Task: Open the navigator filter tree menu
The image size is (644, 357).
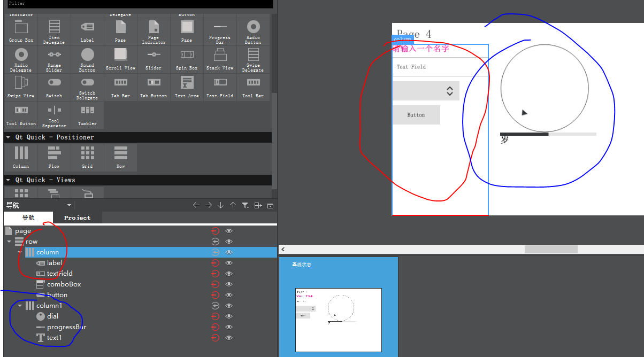Action: pyautogui.click(x=245, y=205)
